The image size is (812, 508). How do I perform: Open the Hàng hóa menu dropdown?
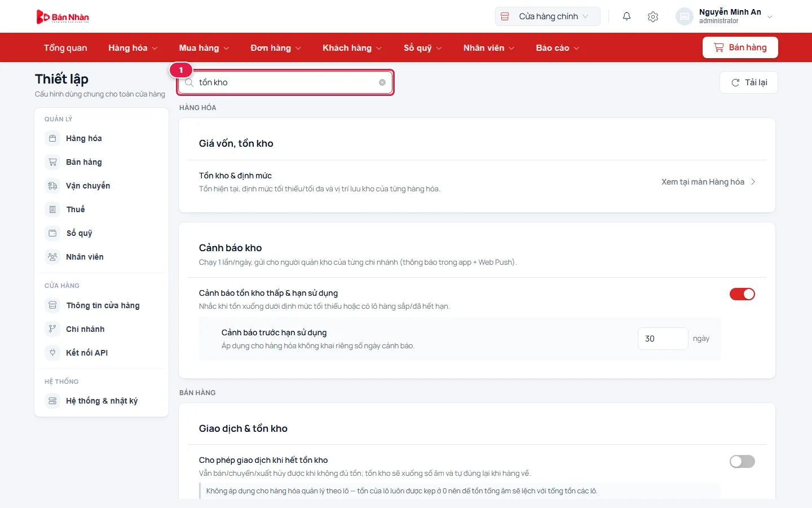point(133,48)
